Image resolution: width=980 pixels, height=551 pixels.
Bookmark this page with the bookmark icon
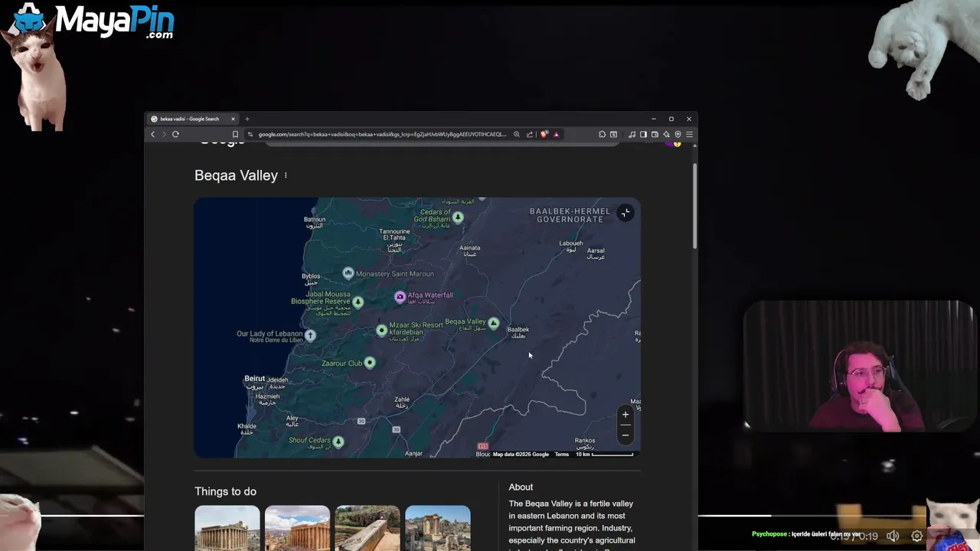(235, 135)
